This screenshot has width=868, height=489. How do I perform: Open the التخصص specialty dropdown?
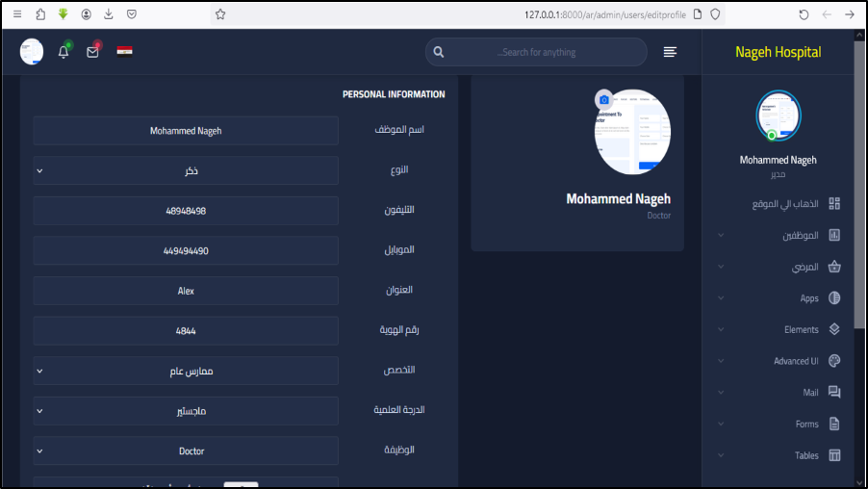point(186,371)
